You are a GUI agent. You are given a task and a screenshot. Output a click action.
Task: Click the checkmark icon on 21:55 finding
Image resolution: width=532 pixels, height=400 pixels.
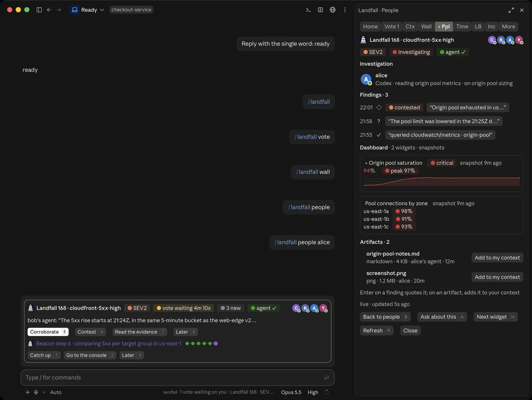[379, 135]
